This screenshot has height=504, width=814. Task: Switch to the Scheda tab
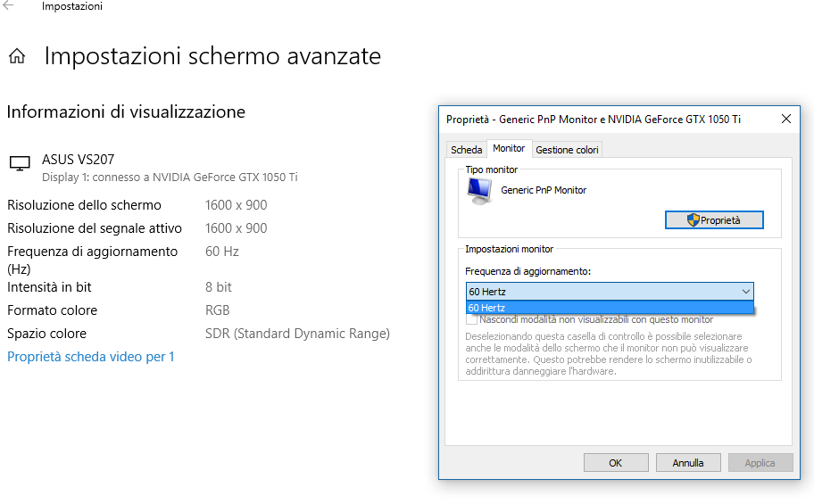466,150
